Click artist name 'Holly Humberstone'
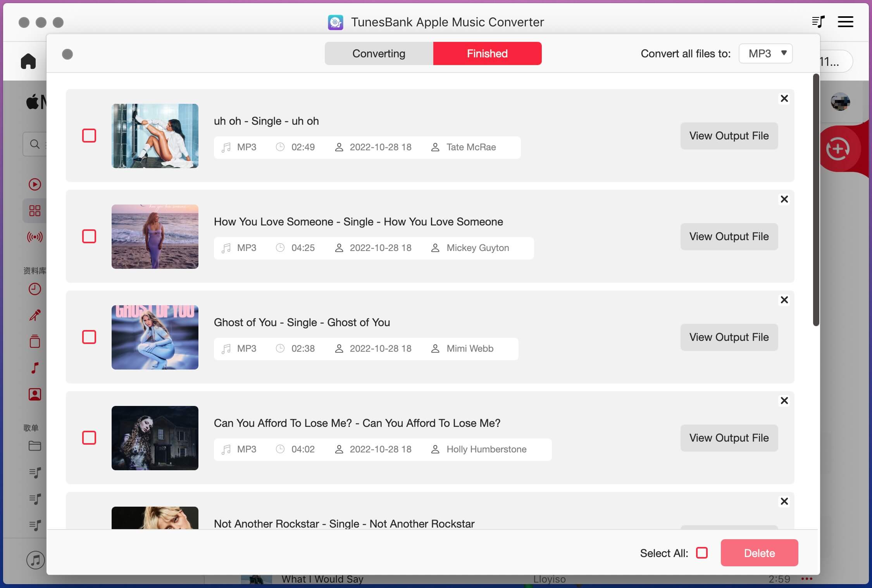872x588 pixels. (x=486, y=449)
